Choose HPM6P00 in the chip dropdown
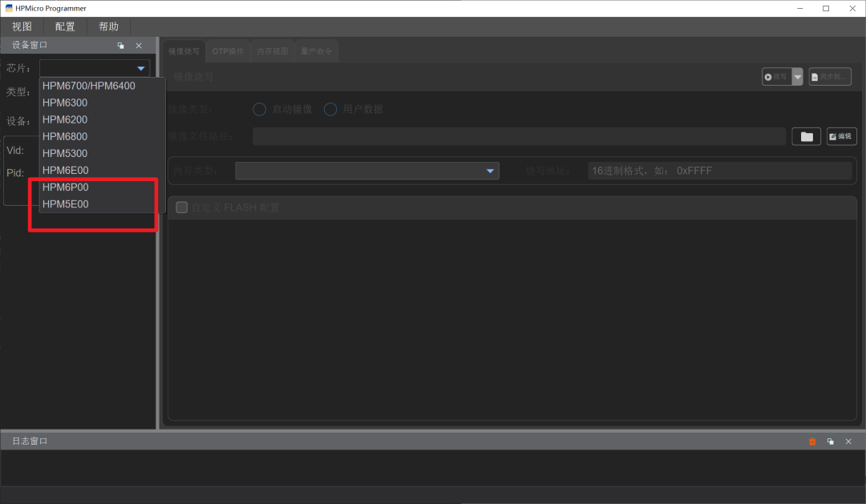 click(x=102, y=187)
